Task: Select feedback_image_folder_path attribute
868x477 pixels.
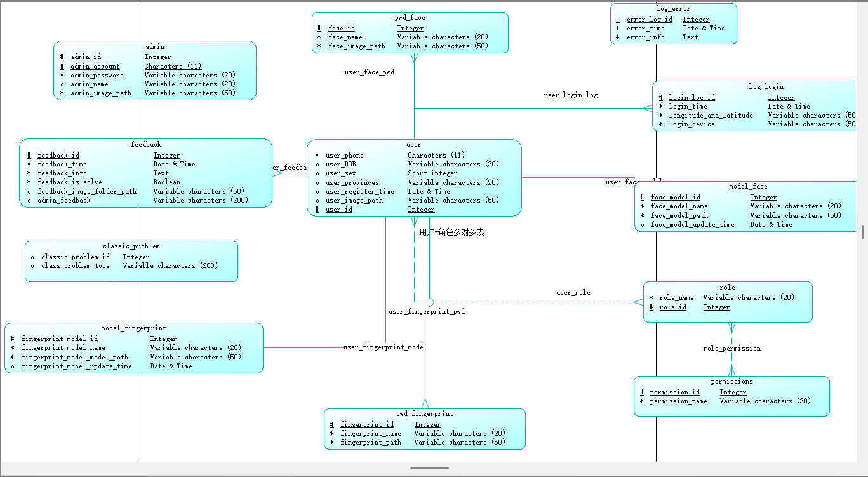Action: 87,191
